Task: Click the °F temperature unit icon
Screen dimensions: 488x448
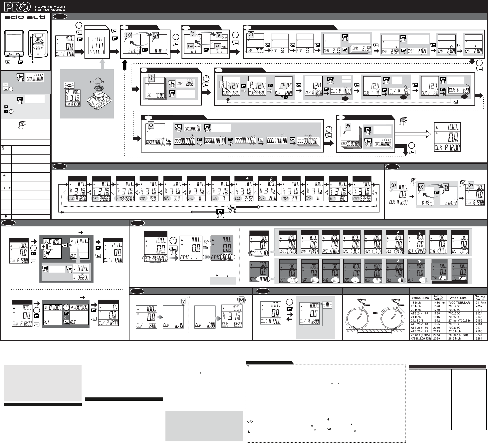Action: point(219,35)
